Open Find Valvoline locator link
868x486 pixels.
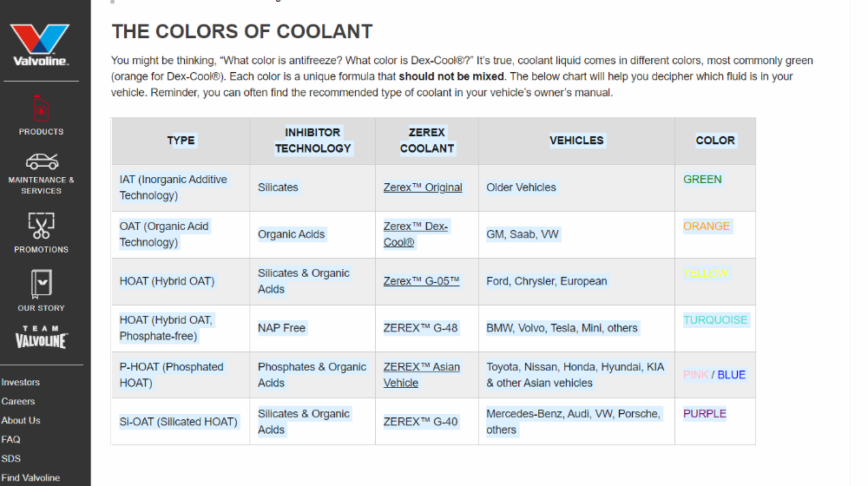coord(30,477)
